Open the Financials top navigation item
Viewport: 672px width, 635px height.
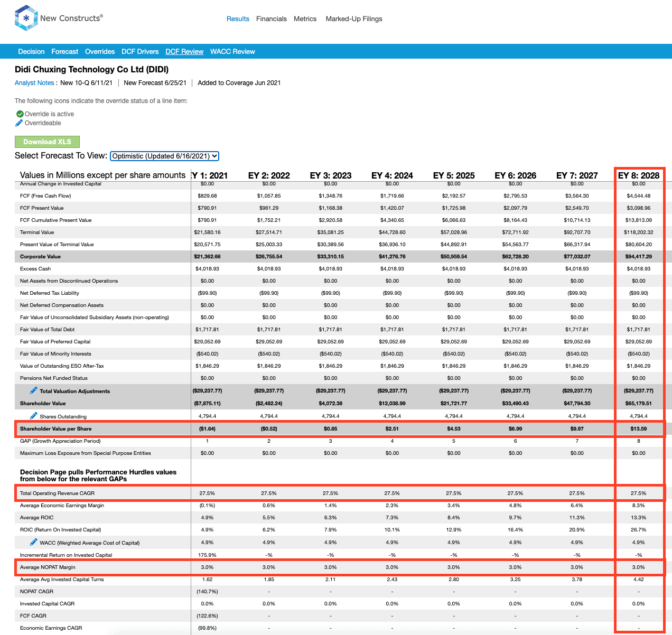272,19
